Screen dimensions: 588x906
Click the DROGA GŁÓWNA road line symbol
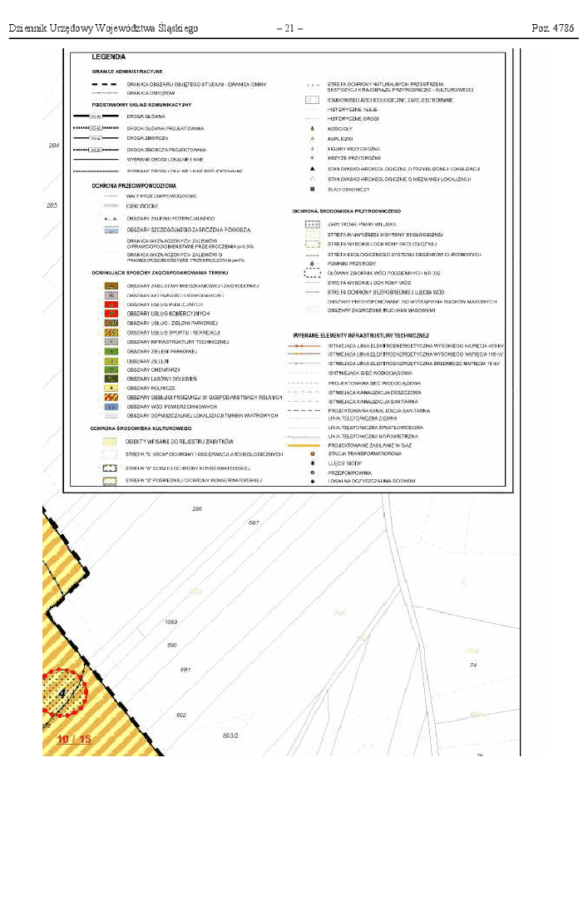[x=96, y=116]
